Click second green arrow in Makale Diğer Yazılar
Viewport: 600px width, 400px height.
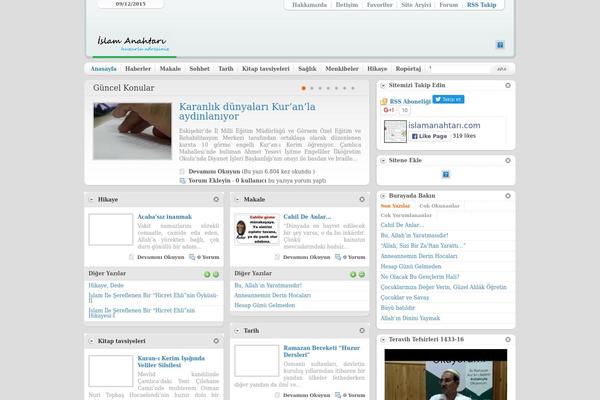click(362, 274)
